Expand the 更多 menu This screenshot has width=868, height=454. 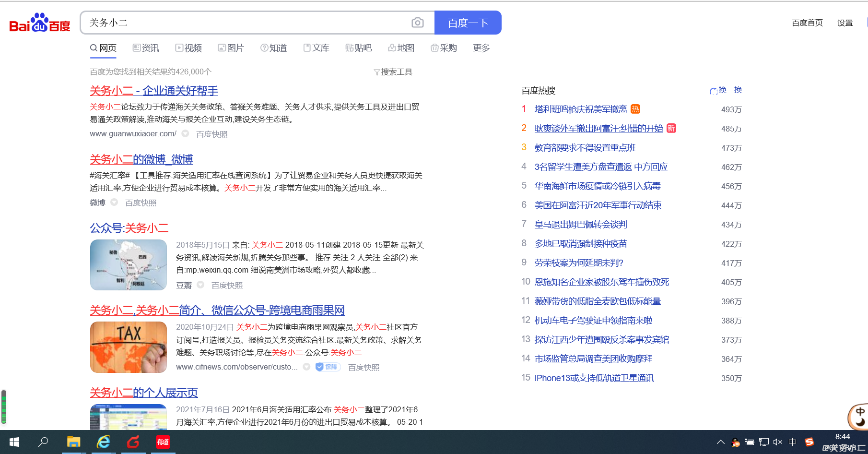(x=481, y=48)
